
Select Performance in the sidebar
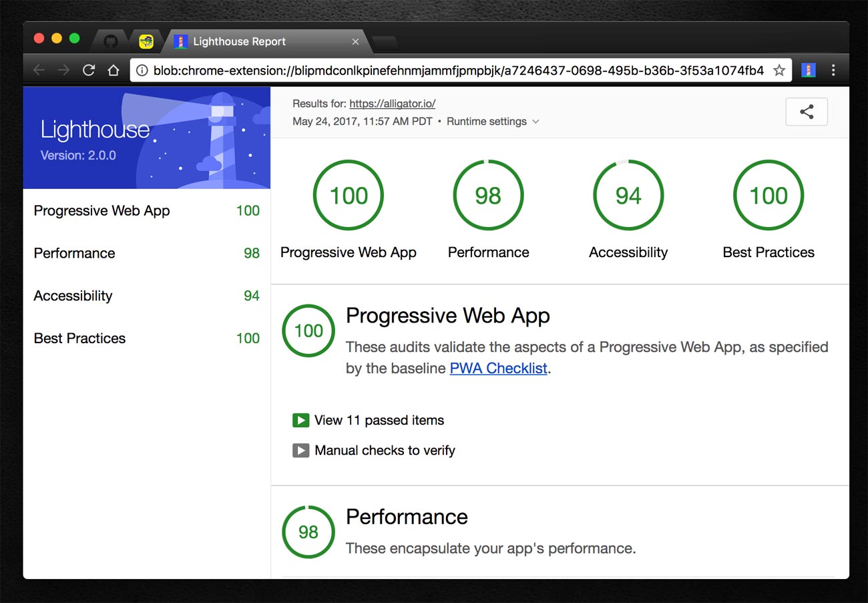[x=147, y=253]
